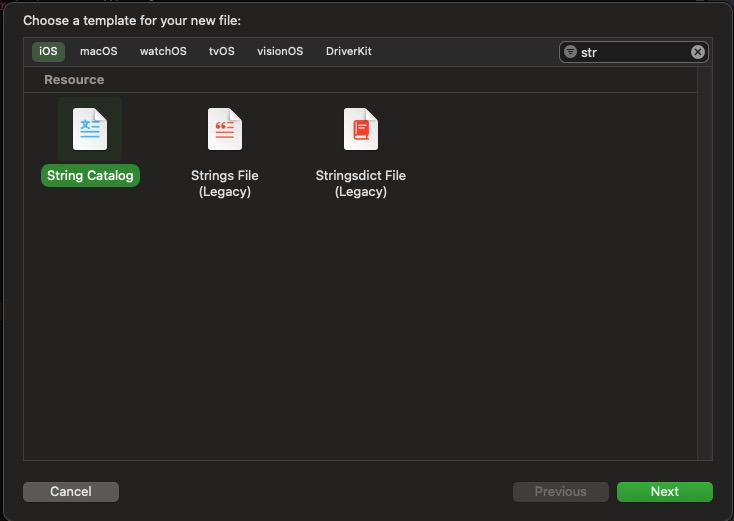Select the Stringsdict File (Legacy) icon
This screenshot has width=734, height=521.
360,129
